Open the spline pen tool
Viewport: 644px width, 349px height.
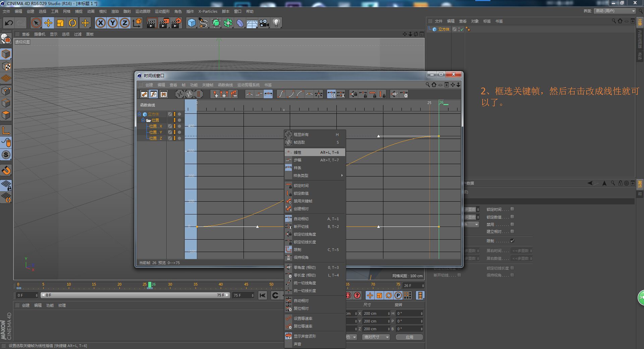coord(203,23)
